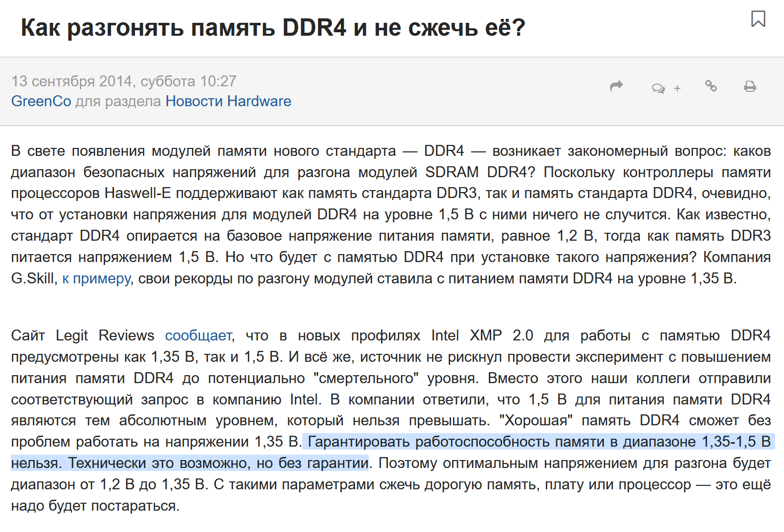
Task: Copy the article link with the chain icon
Action: (711, 86)
